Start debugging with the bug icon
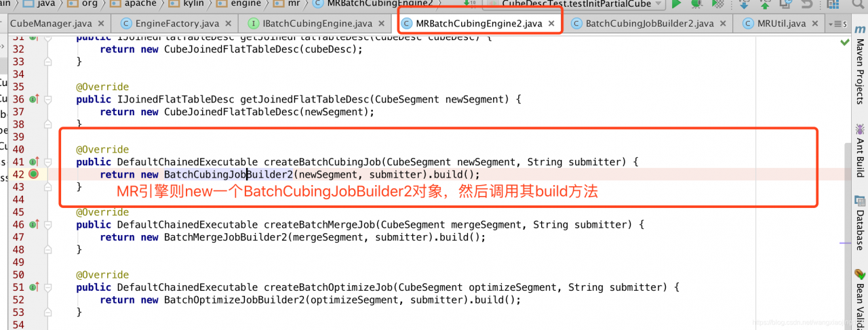This screenshot has width=868, height=330. click(x=696, y=3)
